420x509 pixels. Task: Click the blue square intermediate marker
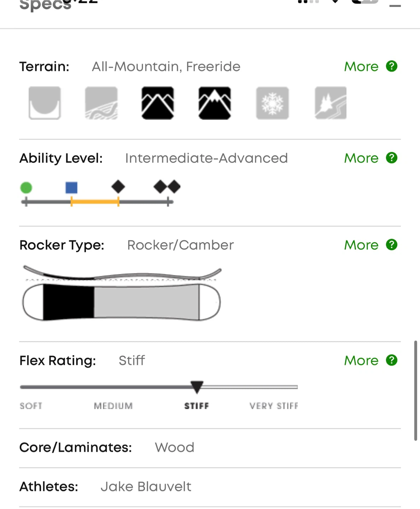[x=71, y=187]
